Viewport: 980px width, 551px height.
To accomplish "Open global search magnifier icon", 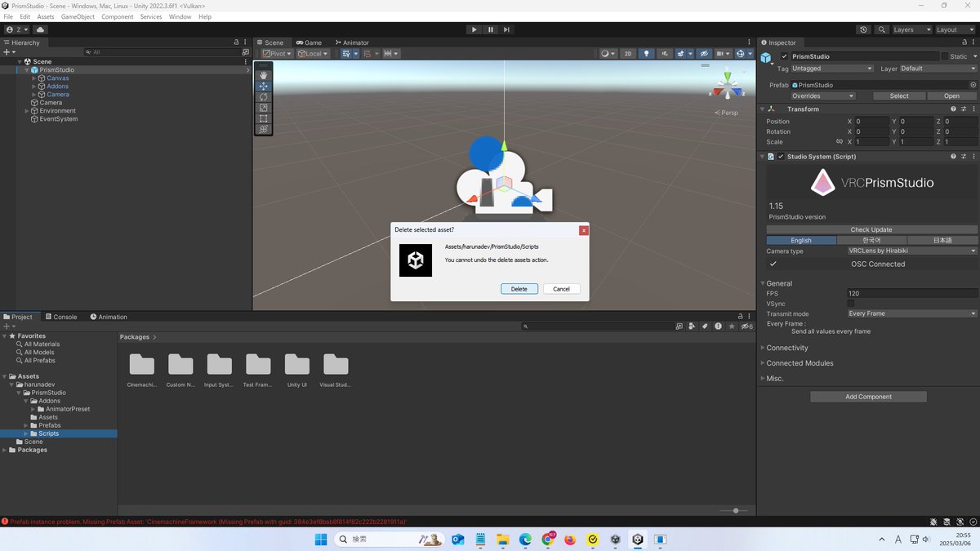I will pos(882,29).
